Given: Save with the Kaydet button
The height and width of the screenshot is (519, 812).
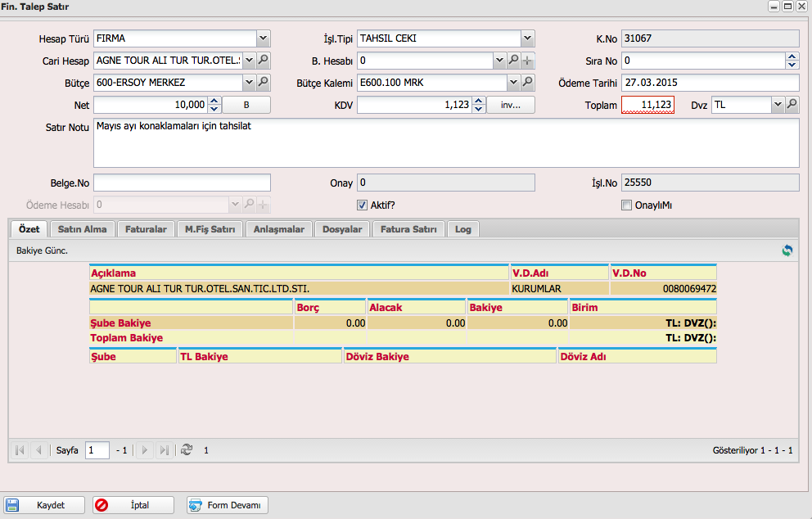Looking at the screenshot, I should [x=44, y=505].
